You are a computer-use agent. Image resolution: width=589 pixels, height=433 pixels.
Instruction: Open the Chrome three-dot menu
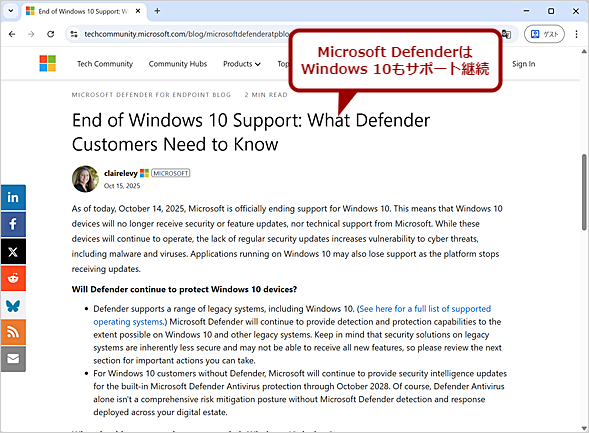coord(576,34)
